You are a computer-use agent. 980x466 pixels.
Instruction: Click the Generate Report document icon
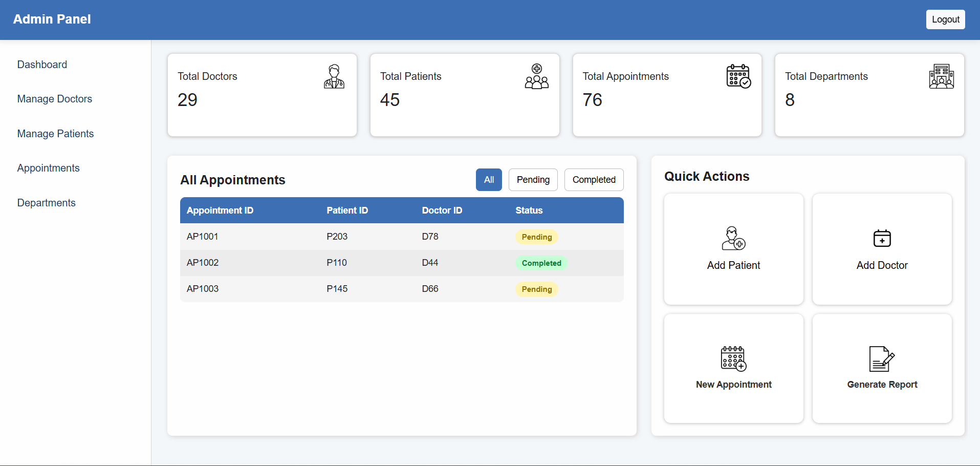tap(882, 358)
